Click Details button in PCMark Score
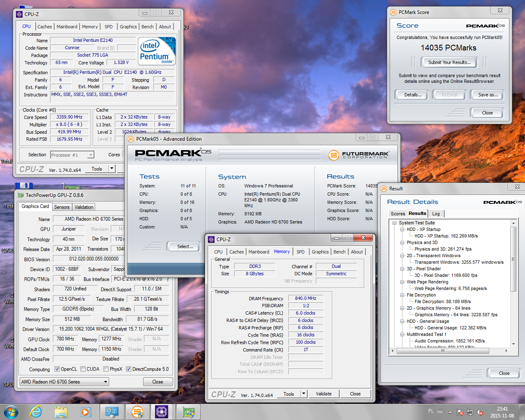 tap(413, 95)
